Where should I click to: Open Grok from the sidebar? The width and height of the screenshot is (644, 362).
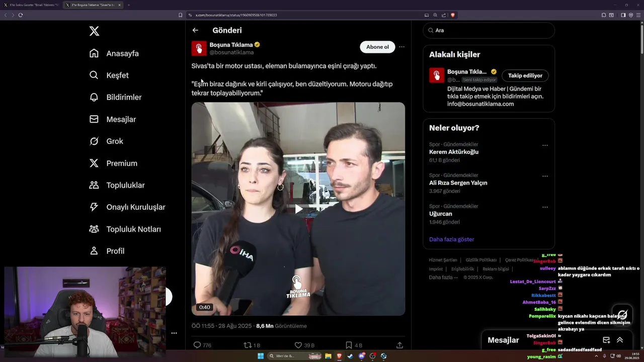point(106,141)
